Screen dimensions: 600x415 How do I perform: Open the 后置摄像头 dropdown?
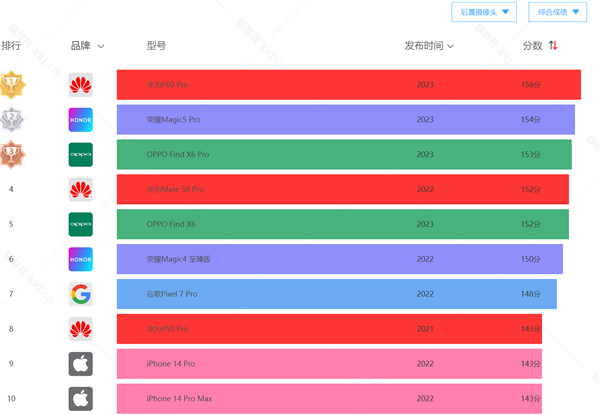484,12
